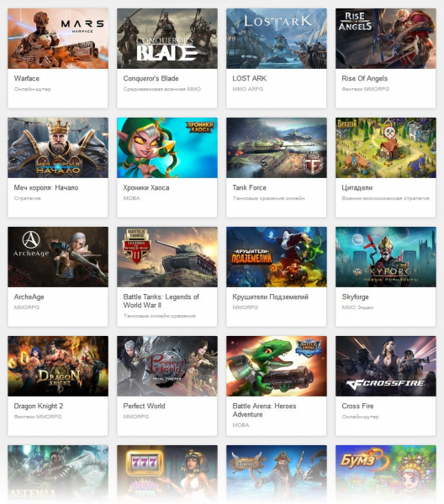Select the Цитадели city map thumbnail
This screenshot has width=444, height=504.
click(x=386, y=148)
